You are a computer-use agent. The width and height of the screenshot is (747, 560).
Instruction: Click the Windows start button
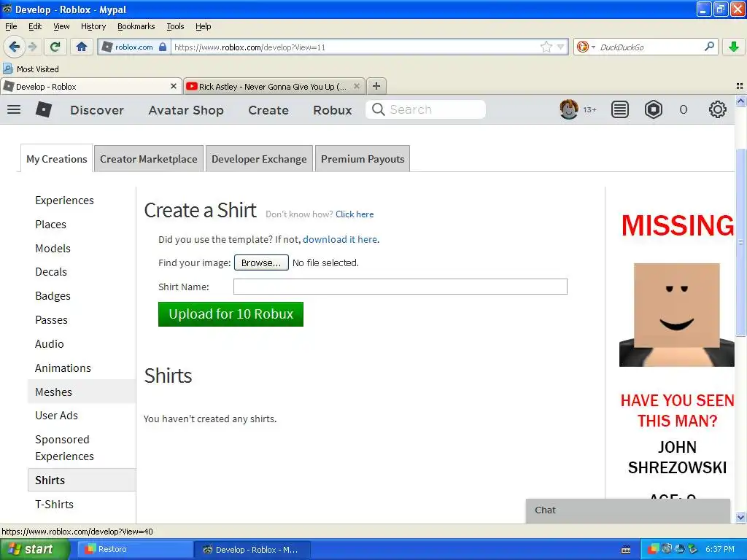[x=34, y=550]
